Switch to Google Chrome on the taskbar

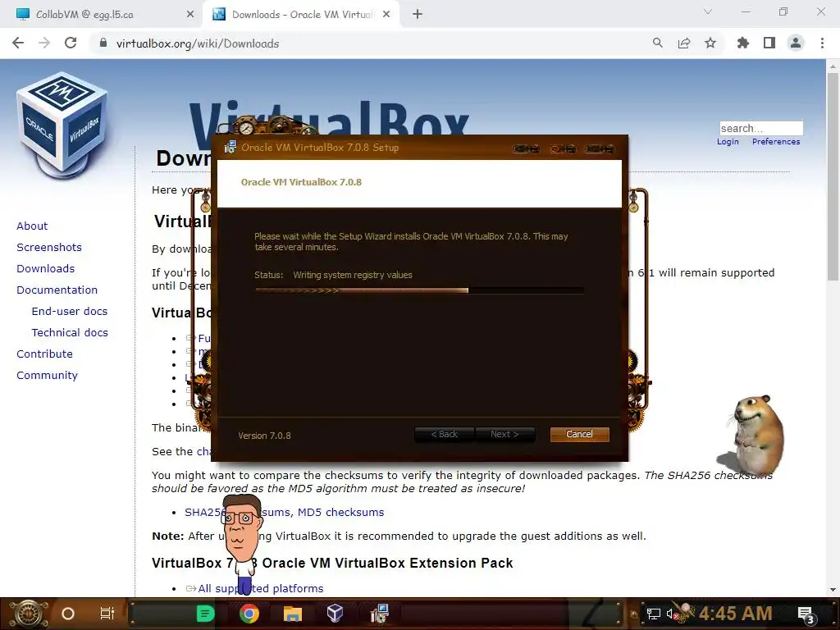click(249, 614)
